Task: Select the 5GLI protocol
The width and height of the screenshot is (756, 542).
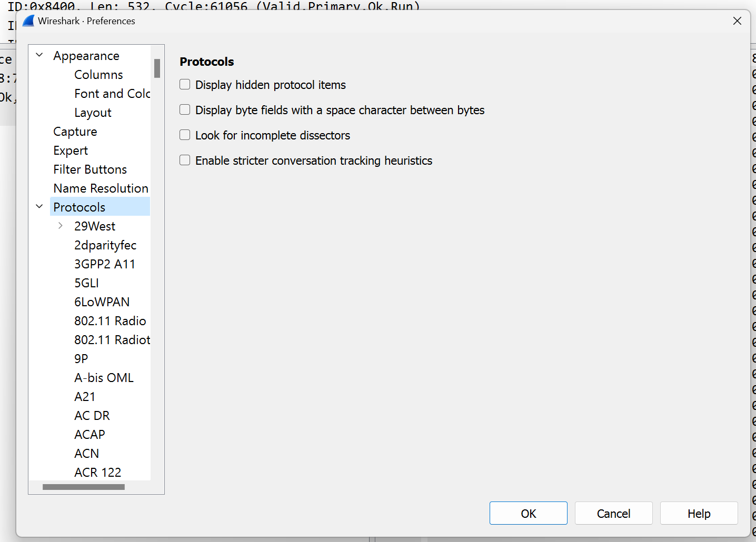Action: (x=86, y=283)
